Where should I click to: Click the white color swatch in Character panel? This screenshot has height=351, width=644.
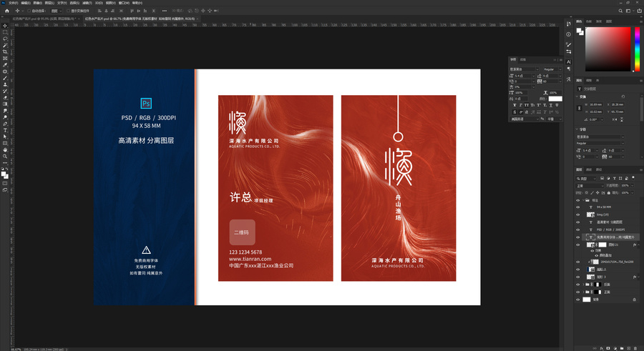click(x=555, y=99)
